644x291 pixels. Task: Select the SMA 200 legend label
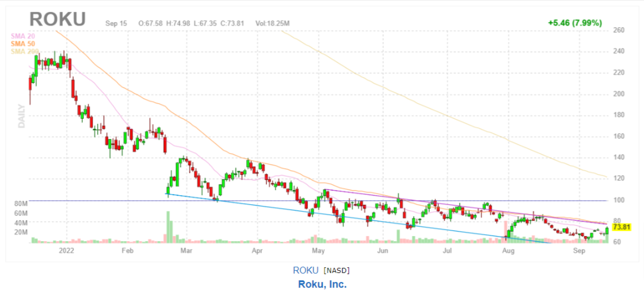tap(24, 51)
